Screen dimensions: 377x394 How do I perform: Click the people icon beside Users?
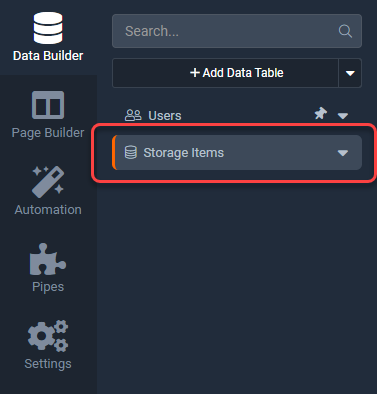pyautogui.click(x=133, y=115)
